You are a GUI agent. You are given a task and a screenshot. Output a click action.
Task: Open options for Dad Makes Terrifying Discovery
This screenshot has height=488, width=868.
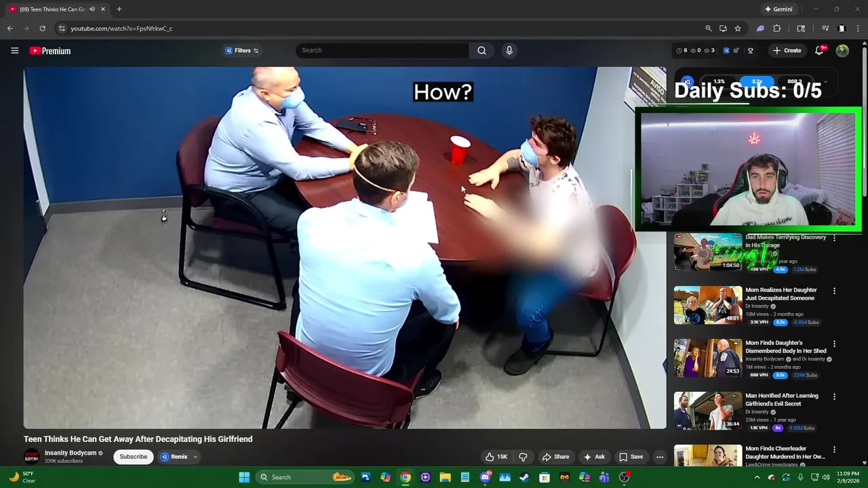pos(834,238)
